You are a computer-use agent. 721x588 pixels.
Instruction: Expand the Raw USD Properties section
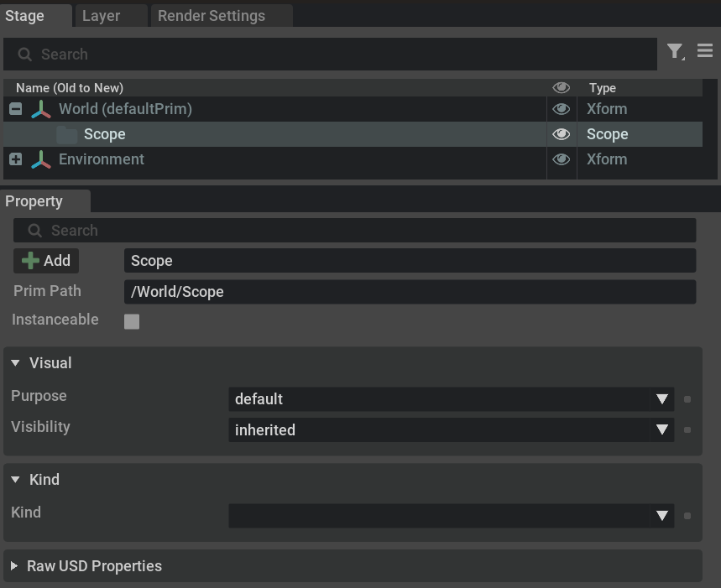[14, 566]
